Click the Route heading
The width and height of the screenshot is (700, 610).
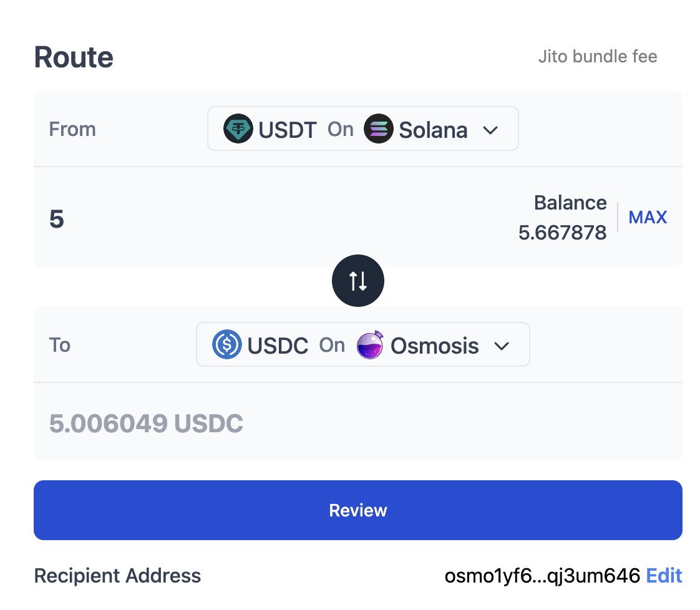[x=74, y=57]
